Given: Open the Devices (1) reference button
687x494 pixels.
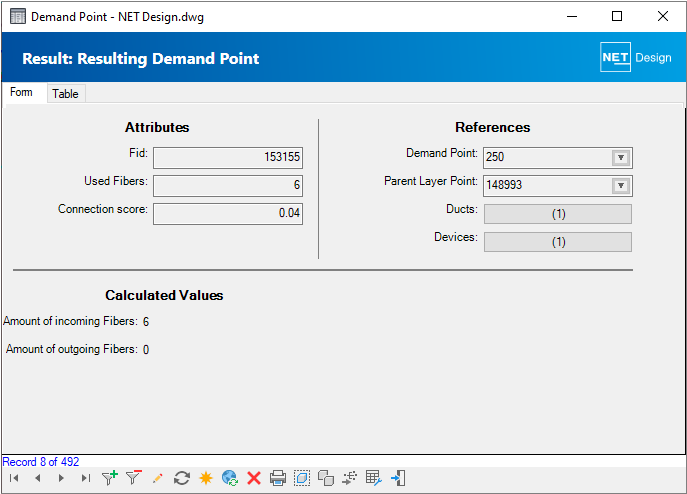Looking at the screenshot, I should 557,242.
